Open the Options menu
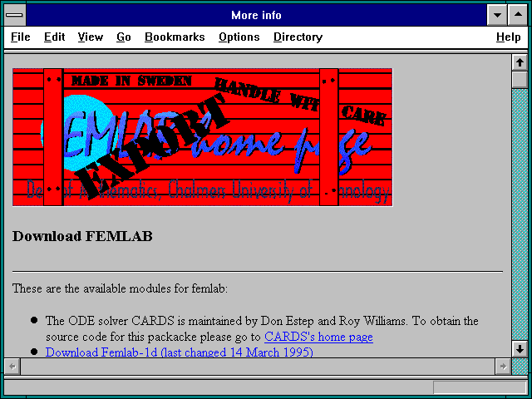Screen dimensions: 532x399 [x=239, y=37]
